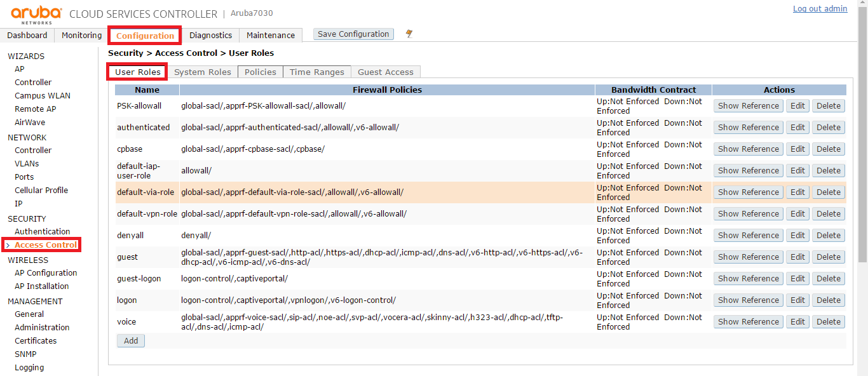Open the Time Ranges sub-tab
Screen dimensions: 868x376
coord(317,72)
